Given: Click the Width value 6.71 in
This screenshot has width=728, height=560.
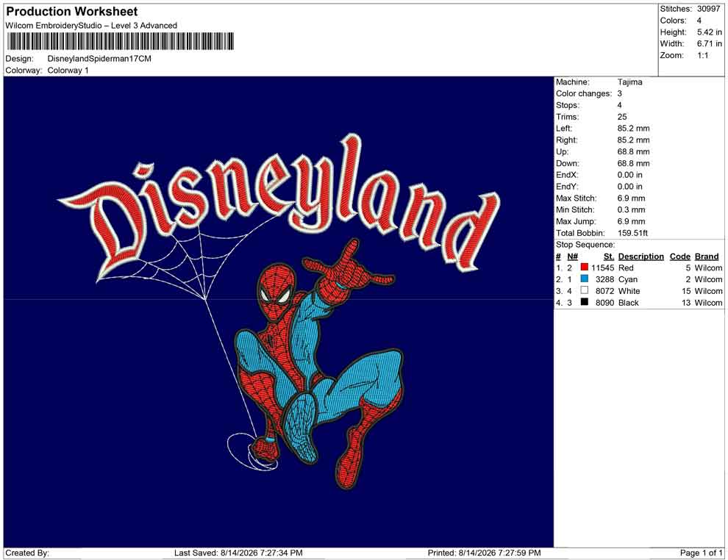Looking at the screenshot, I should (x=710, y=43).
